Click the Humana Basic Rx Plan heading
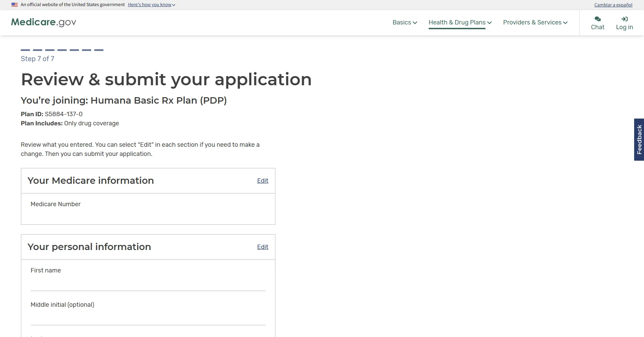Viewport: 644px width, 337px height. pyautogui.click(x=124, y=101)
